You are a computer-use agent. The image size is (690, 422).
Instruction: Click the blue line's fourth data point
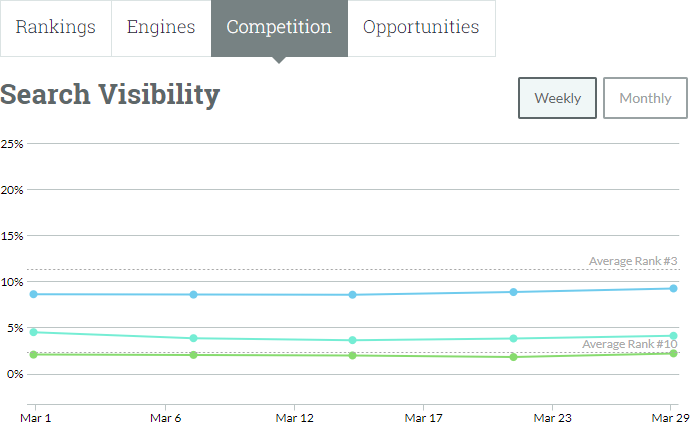coord(513,292)
